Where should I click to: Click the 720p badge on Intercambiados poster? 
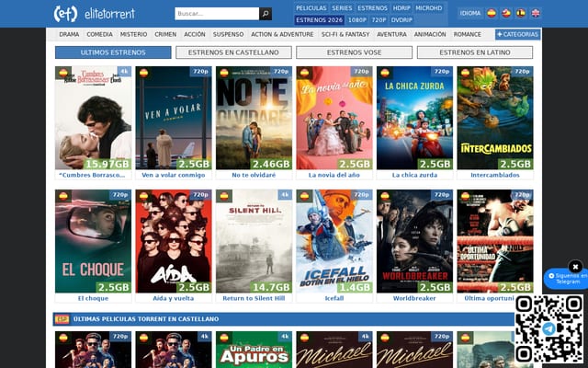tap(522, 72)
